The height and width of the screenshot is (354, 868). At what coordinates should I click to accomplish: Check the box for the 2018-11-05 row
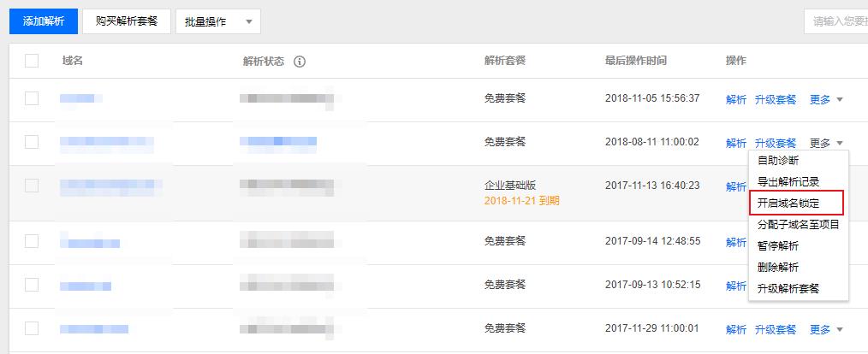pyautogui.click(x=32, y=98)
